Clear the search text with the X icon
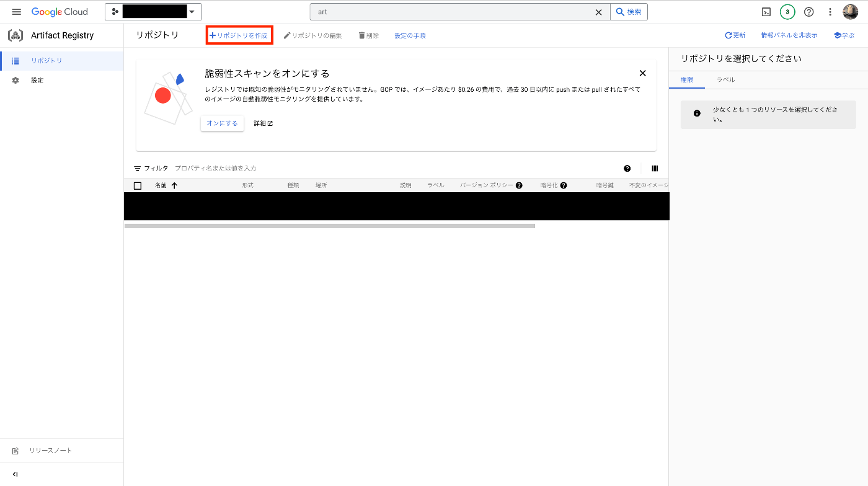Image resolution: width=868 pixels, height=486 pixels. coord(599,12)
